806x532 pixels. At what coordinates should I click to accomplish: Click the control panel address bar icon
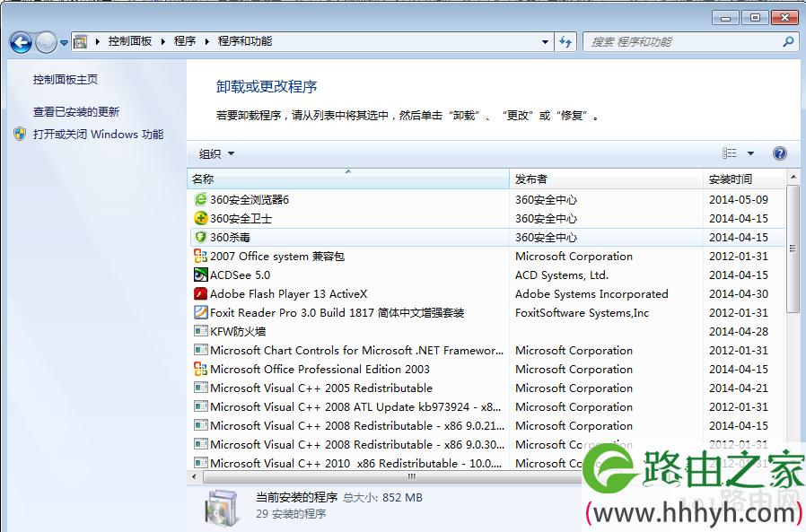(80, 41)
